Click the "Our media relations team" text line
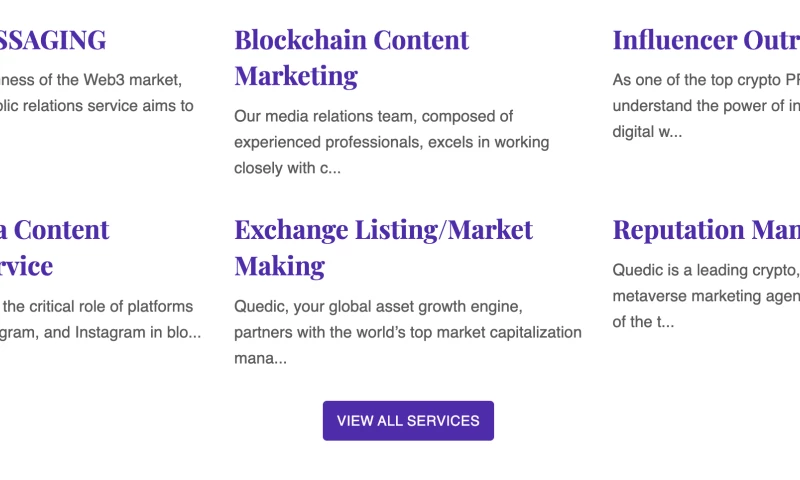The width and height of the screenshot is (800, 480). tap(373, 116)
